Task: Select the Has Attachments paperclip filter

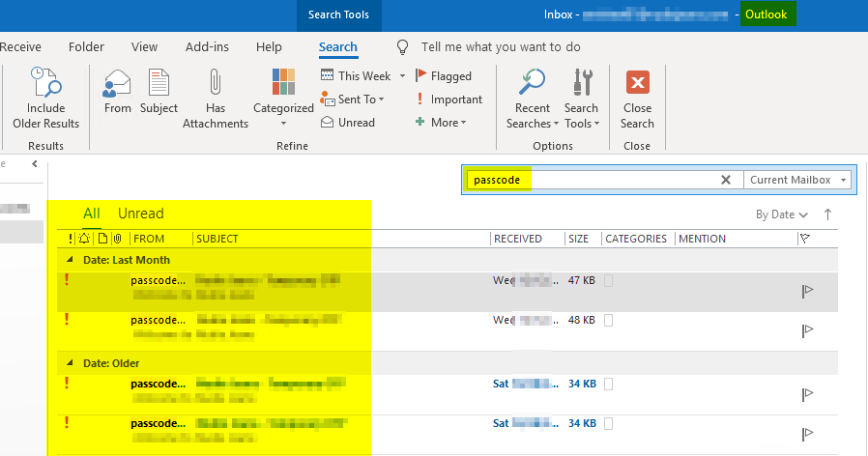Action: click(x=216, y=85)
